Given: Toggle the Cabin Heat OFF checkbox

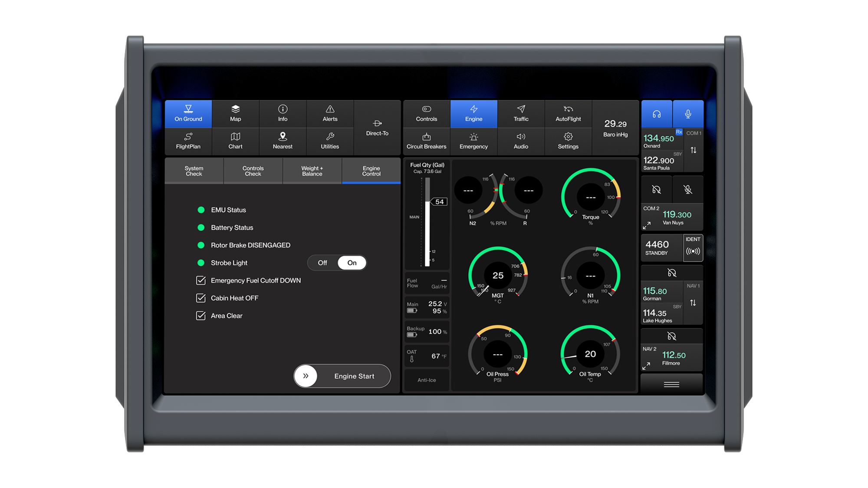Looking at the screenshot, I should [x=201, y=298].
